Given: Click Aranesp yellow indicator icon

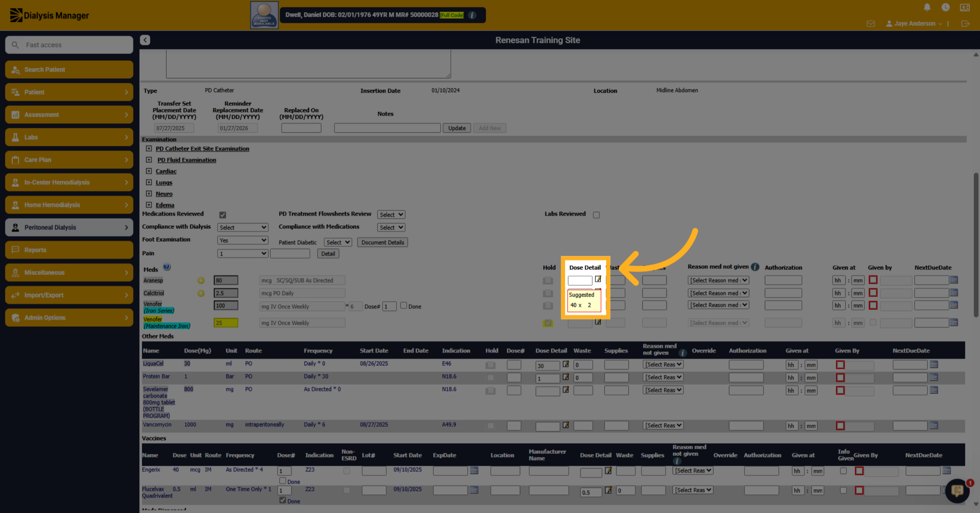Looking at the screenshot, I should [201, 280].
